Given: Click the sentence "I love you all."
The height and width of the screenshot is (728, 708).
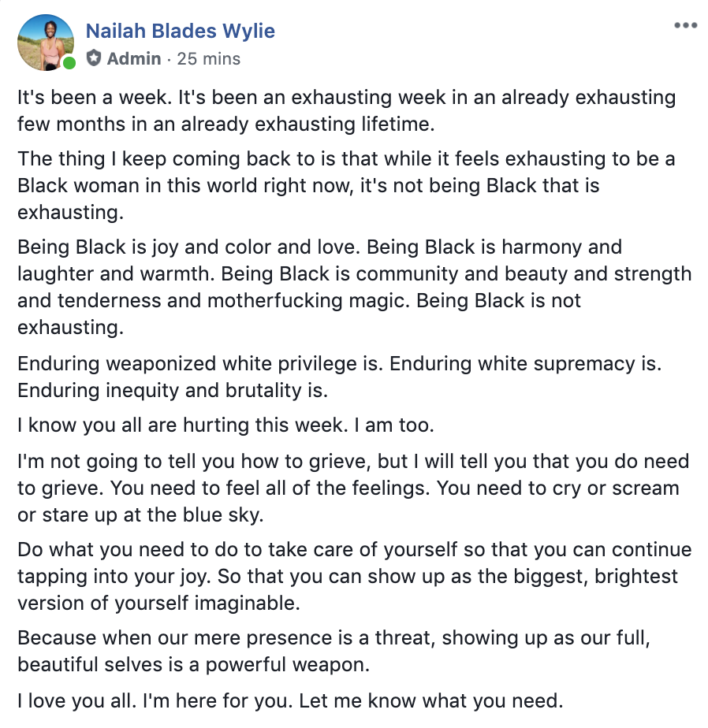Looking at the screenshot, I should click(x=76, y=700).
